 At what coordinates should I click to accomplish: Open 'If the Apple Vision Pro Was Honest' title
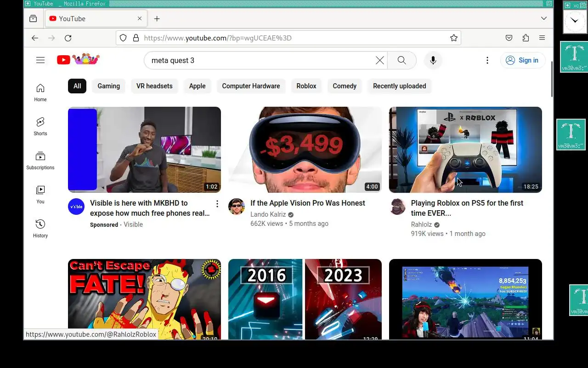[x=308, y=203]
